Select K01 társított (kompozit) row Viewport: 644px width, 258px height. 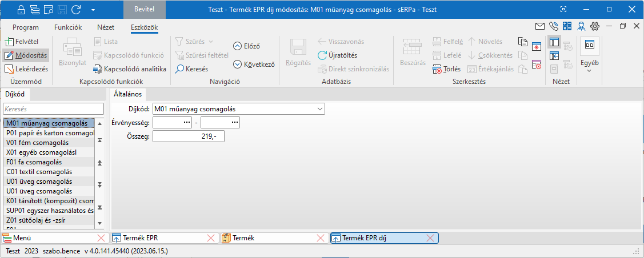[x=49, y=201]
